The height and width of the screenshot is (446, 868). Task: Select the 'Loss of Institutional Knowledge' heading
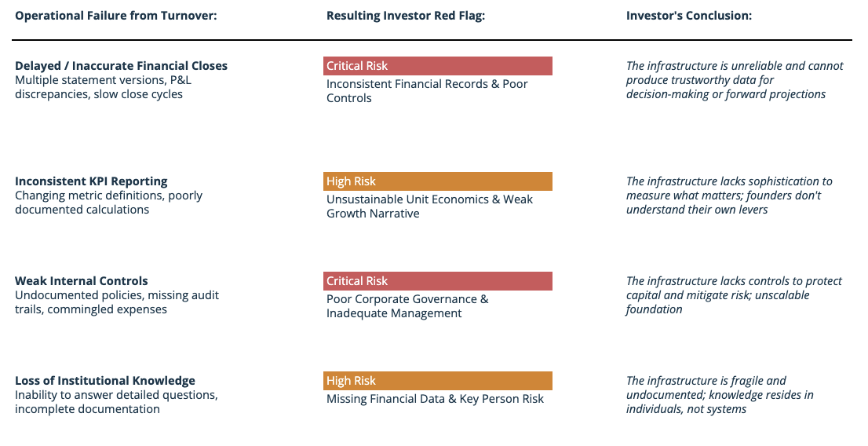pyautogui.click(x=105, y=381)
